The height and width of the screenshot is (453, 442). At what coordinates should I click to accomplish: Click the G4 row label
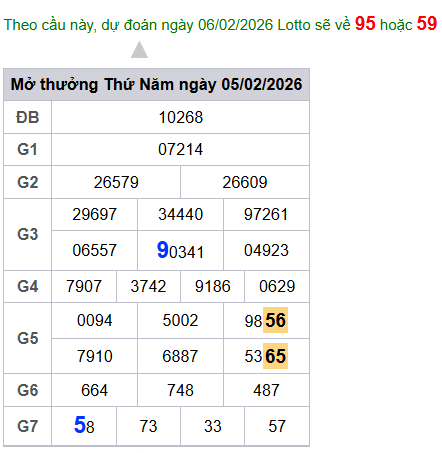pyautogui.click(x=28, y=286)
